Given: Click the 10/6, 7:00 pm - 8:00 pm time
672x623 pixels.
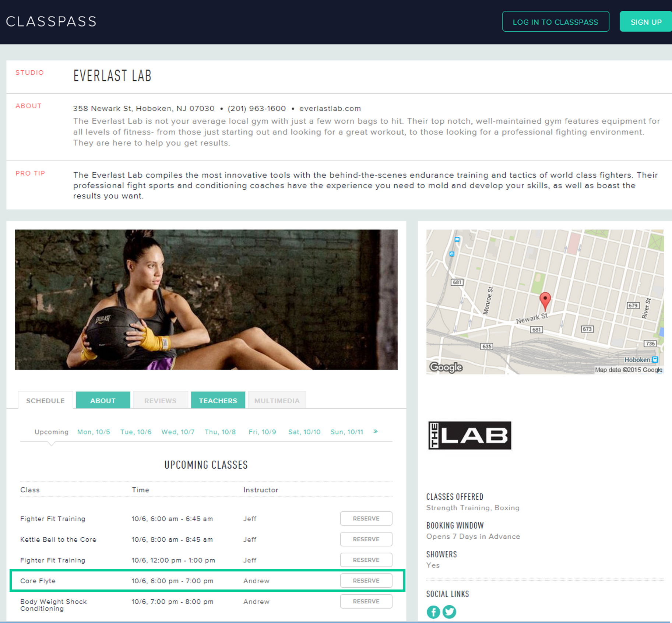Looking at the screenshot, I should click(x=172, y=602).
